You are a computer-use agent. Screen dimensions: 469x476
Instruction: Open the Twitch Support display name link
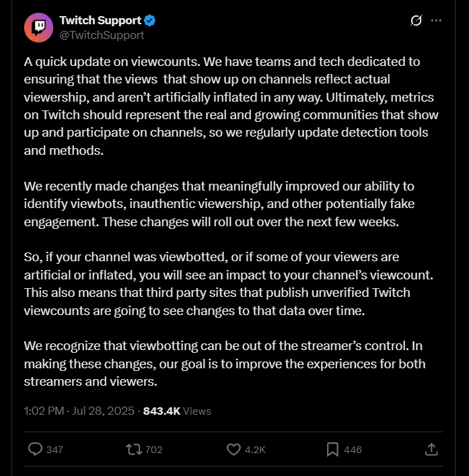click(x=100, y=21)
